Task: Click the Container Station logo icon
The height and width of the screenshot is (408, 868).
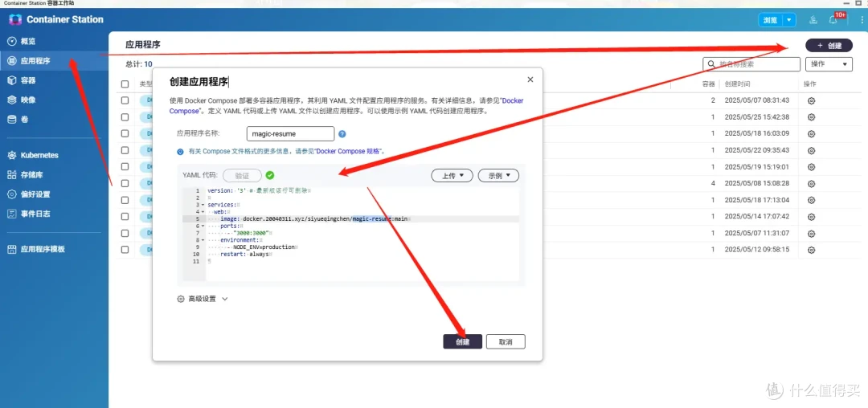Action: [x=15, y=19]
